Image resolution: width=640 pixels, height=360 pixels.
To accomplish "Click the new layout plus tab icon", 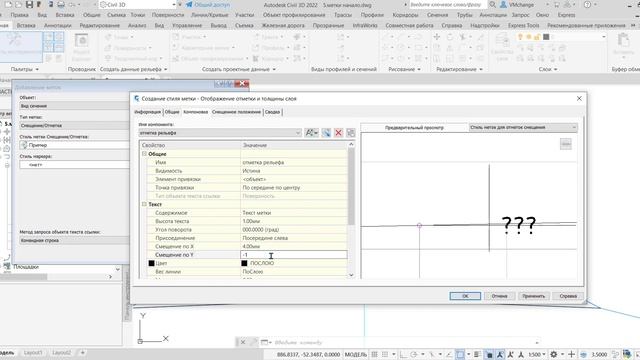I will coord(82,352).
